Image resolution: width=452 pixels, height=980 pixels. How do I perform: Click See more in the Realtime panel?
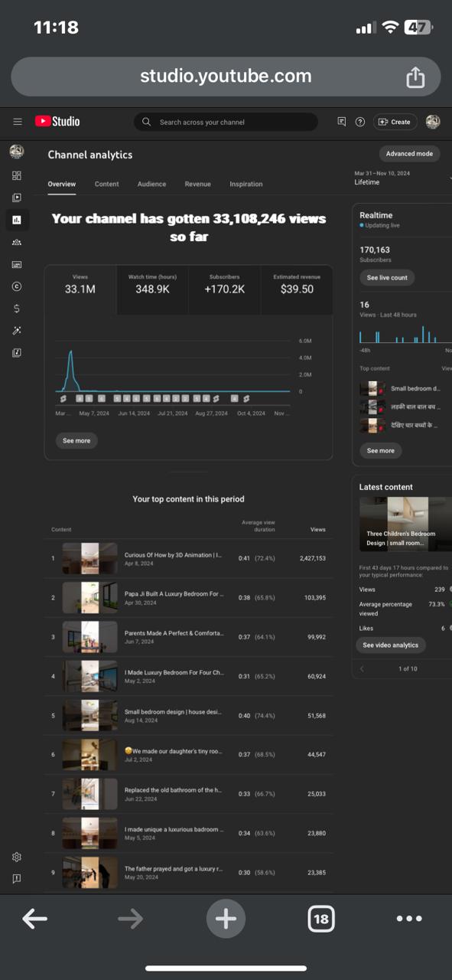tap(381, 451)
